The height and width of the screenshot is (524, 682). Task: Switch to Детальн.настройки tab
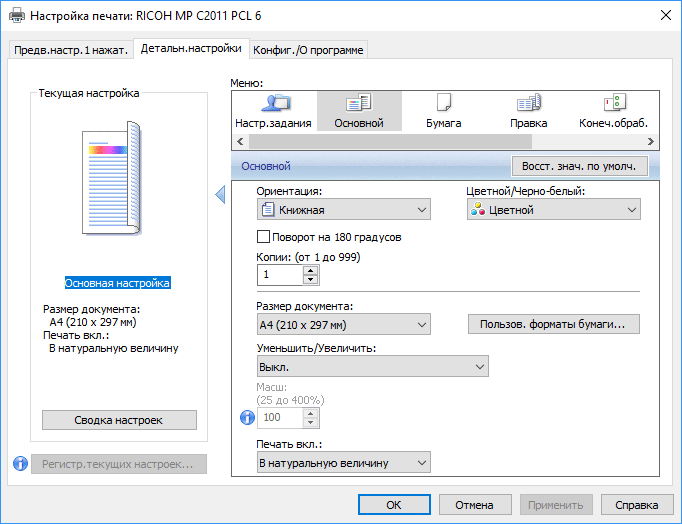pyautogui.click(x=191, y=48)
